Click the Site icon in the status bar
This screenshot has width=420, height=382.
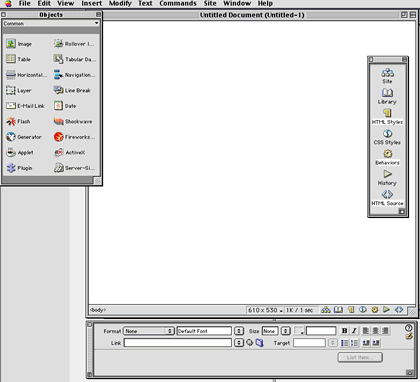326,310
